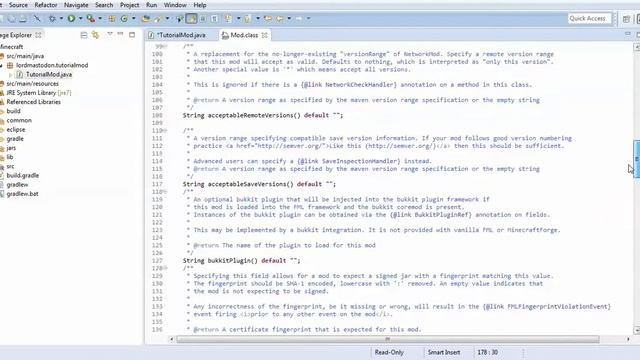Image resolution: width=640 pixels, height=360 pixels.
Task: Open the Search dropdown arrow
Action: [x=167, y=18]
